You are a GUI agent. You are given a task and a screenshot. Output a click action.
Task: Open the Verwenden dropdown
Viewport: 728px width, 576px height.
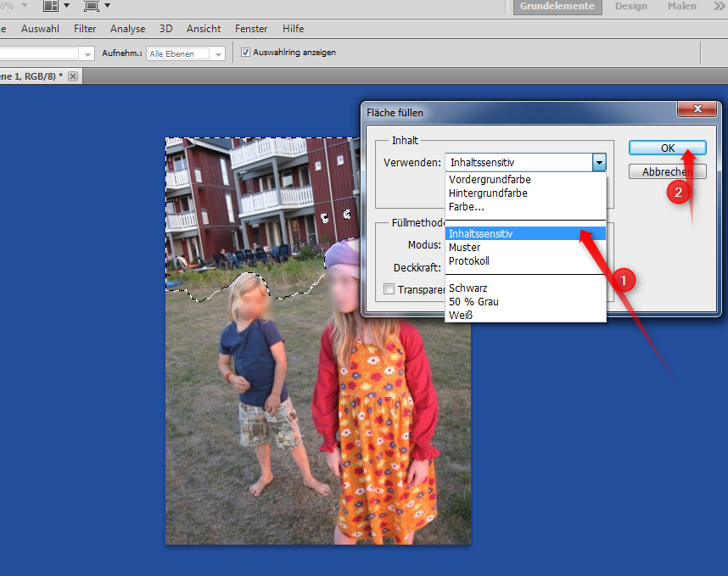[600, 162]
